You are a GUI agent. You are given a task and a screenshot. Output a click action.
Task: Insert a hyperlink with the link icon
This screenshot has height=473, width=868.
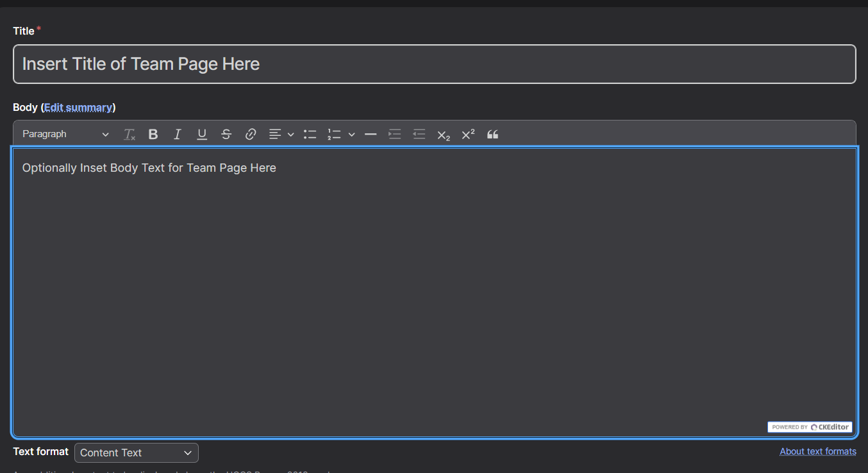(x=251, y=135)
